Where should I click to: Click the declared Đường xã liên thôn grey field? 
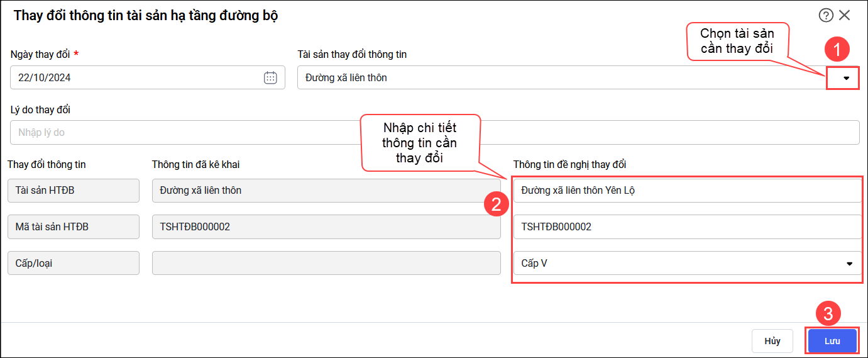tap(317, 190)
